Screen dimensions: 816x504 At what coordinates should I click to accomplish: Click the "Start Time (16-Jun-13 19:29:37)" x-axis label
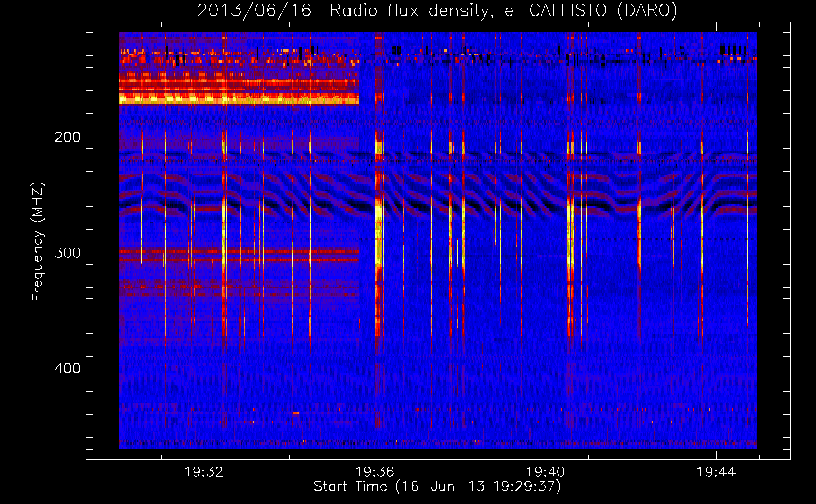pyautogui.click(x=437, y=487)
